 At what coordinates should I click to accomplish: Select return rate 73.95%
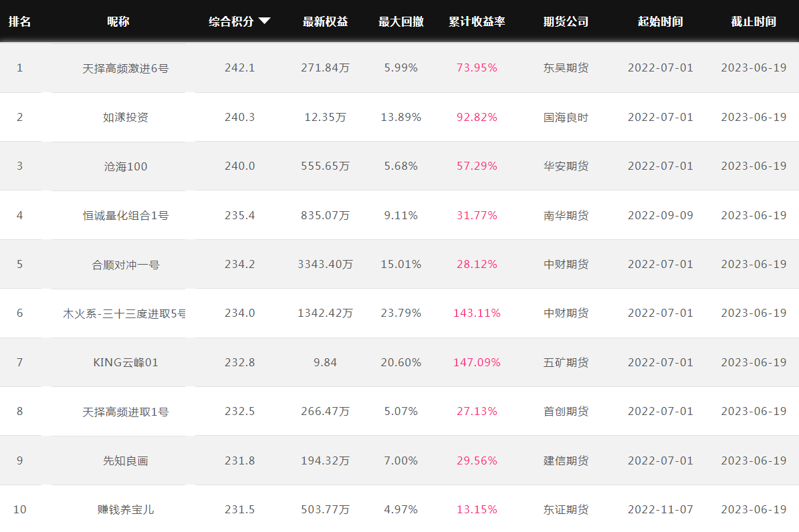(x=477, y=68)
